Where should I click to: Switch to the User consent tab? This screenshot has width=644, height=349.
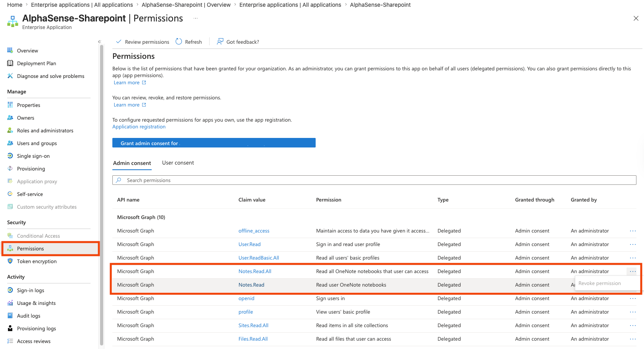pyautogui.click(x=178, y=163)
